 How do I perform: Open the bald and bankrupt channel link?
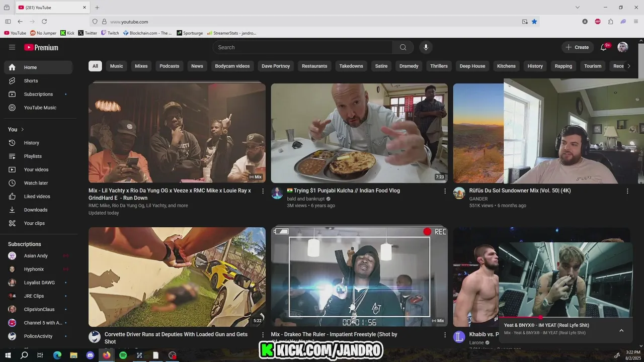pos(306,199)
